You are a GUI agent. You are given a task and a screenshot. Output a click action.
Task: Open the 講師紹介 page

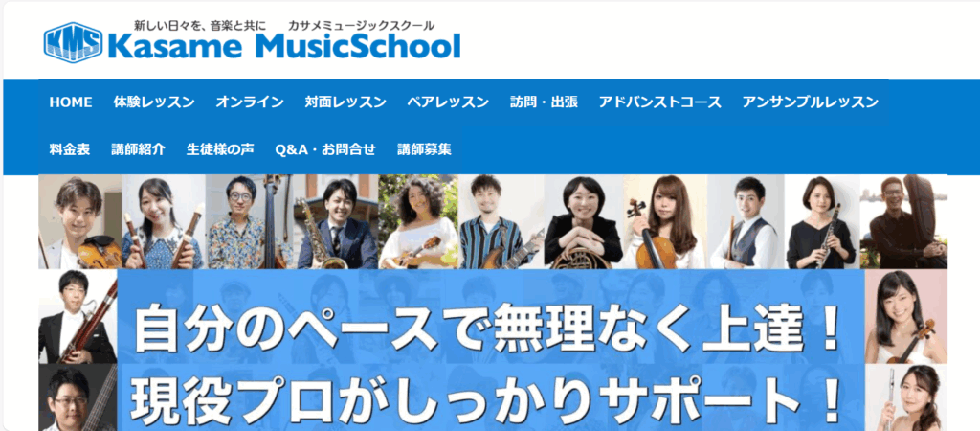pos(138,150)
